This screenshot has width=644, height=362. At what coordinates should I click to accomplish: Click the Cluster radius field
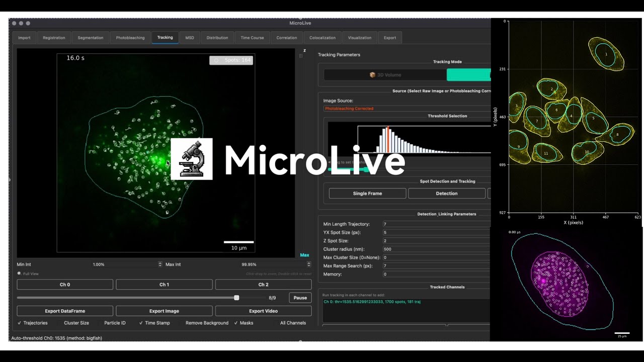coord(436,249)
